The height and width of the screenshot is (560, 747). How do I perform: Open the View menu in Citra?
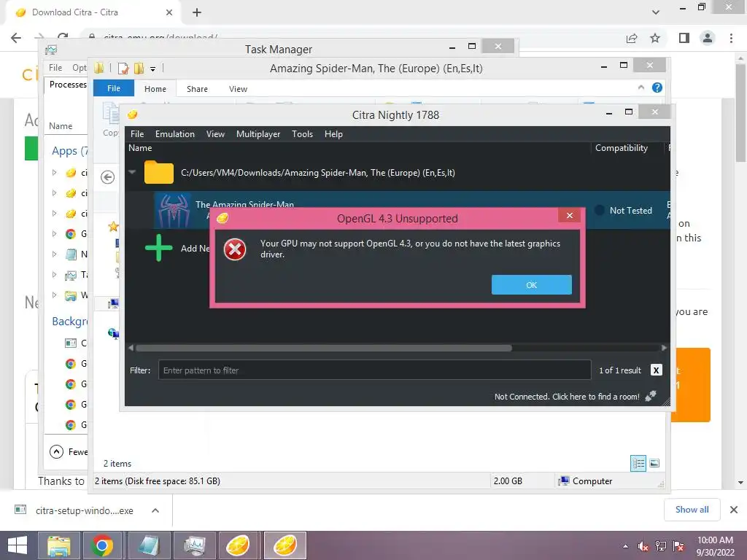[x=215, y=134]
